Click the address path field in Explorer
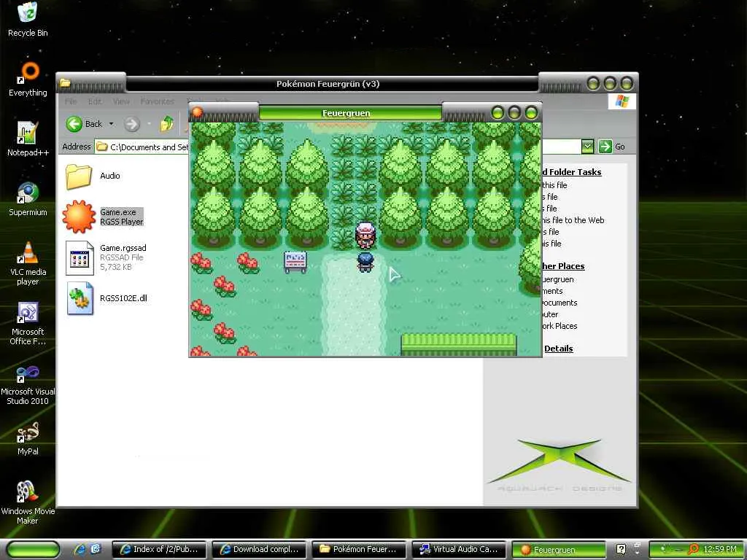 pyautogui.click(x=142, y=147)
